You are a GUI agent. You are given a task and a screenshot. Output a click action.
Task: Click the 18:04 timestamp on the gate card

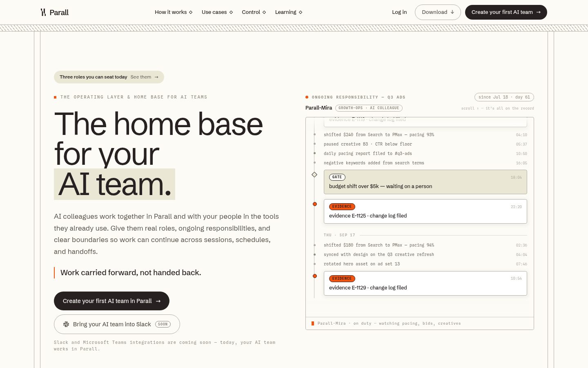(516, 177)
